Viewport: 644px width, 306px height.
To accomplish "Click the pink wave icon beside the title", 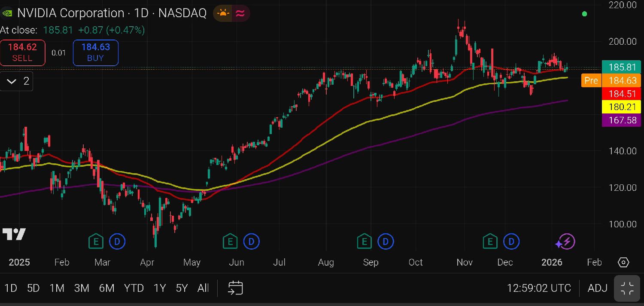I will [x=240, y=13].
